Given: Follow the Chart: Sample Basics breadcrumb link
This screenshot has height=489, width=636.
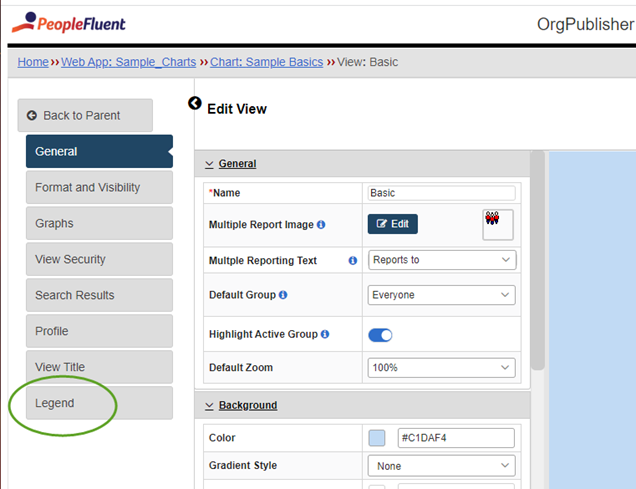Looking at the screenshot, I should 266,62.
